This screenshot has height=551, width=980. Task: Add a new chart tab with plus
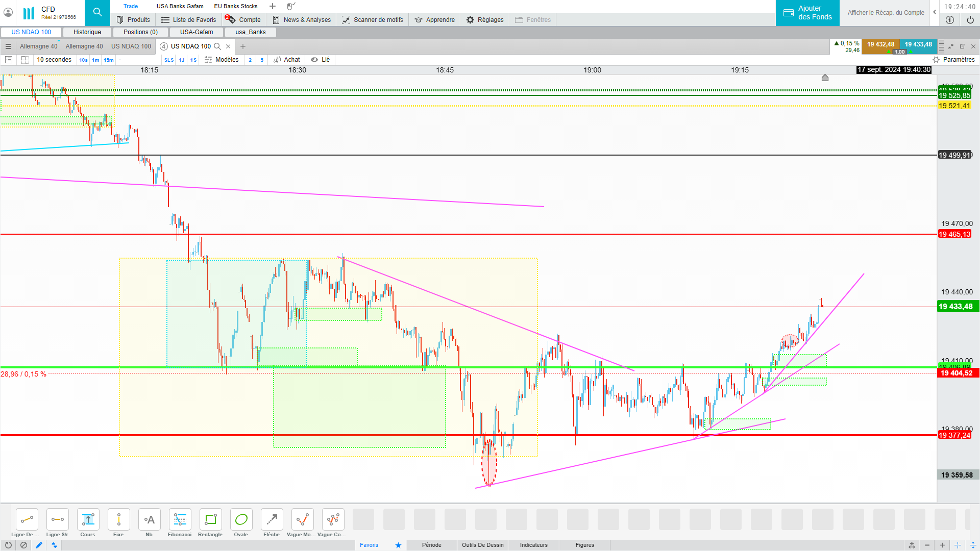tap(243, 46)
